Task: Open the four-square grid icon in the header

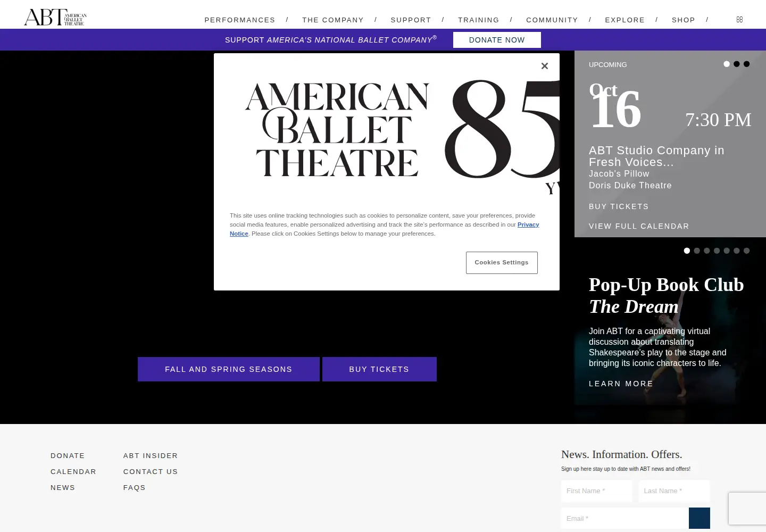Action: click(x=739, y=20)
